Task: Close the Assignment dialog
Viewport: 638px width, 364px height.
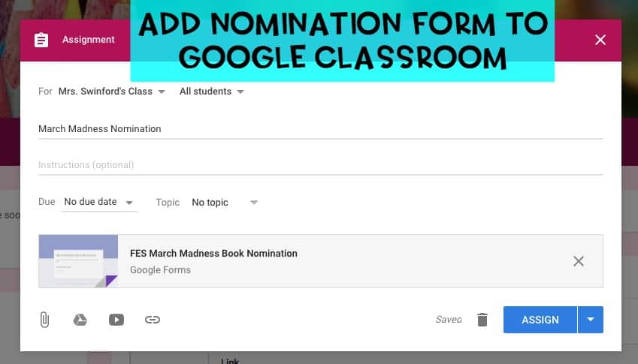Action: coord(600,40)
